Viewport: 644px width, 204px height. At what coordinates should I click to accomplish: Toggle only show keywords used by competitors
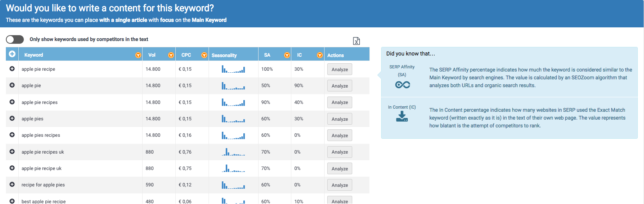(15, 39)
